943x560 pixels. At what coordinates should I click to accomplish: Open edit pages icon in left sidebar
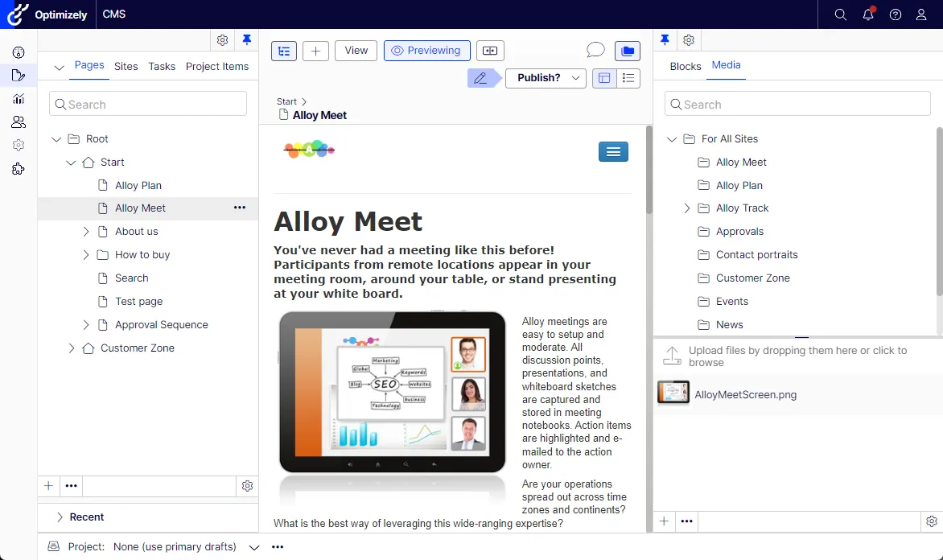click(19, 75)
